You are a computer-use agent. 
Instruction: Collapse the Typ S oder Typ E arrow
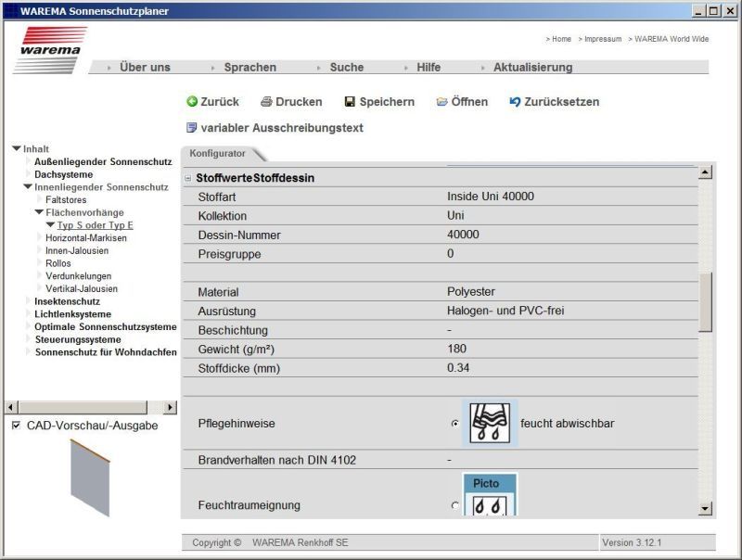[50, 225]
